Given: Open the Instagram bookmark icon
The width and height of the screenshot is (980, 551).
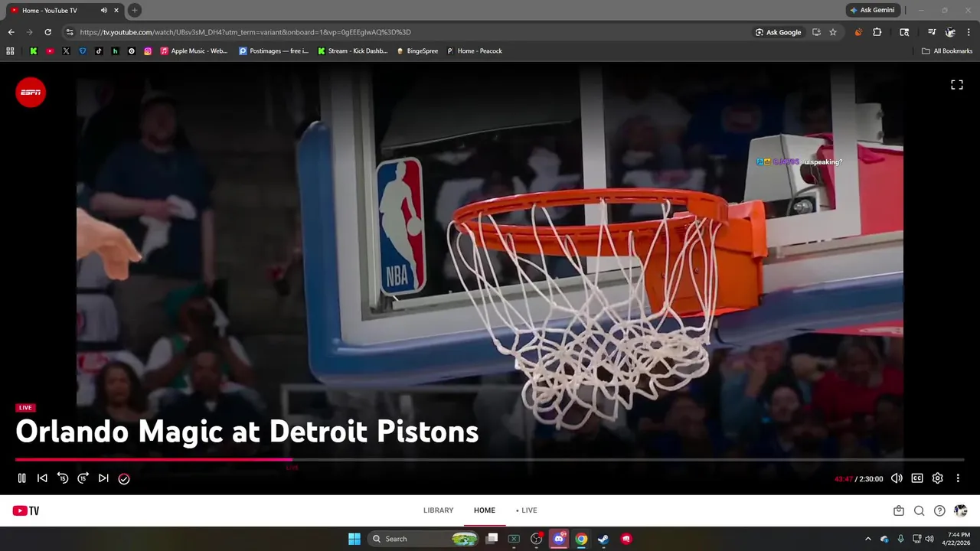Looking at the screenshot, I should coord(148,51).
